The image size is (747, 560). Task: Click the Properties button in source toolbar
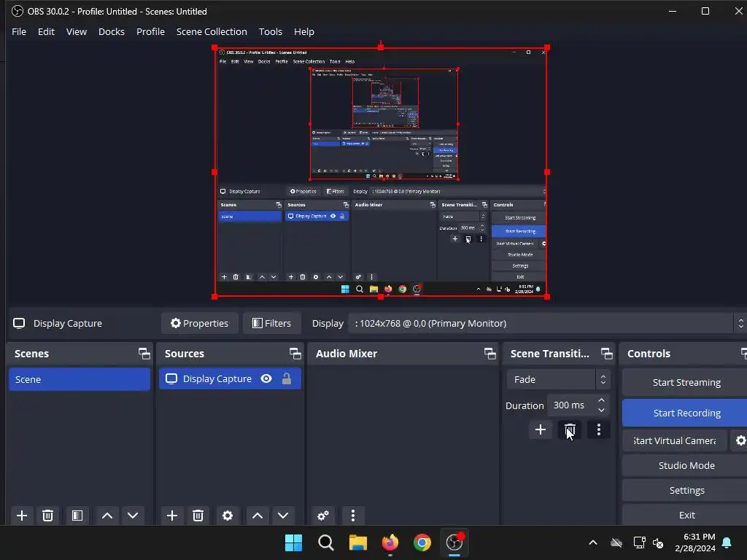[x=200, y=323]
